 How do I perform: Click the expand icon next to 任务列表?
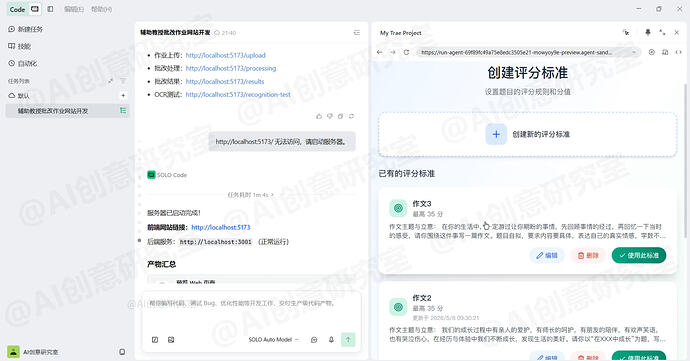(x=110, y=81)
